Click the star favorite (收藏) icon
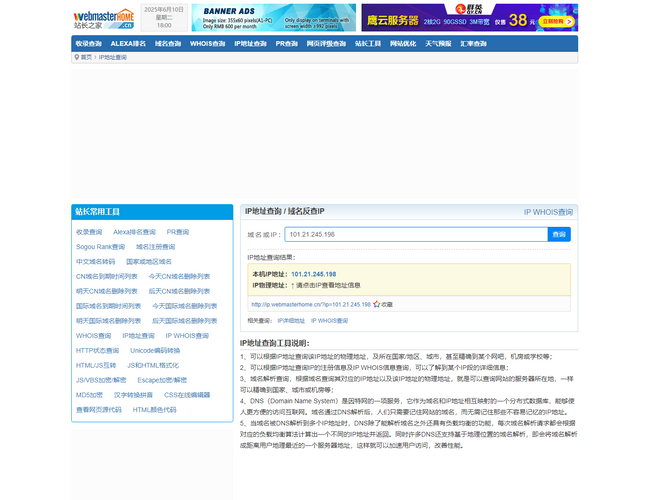The image size is (650, 500). 376,304
